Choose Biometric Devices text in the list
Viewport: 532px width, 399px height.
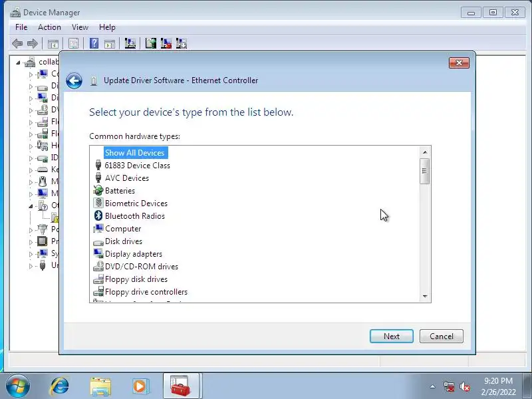(136, 203)
